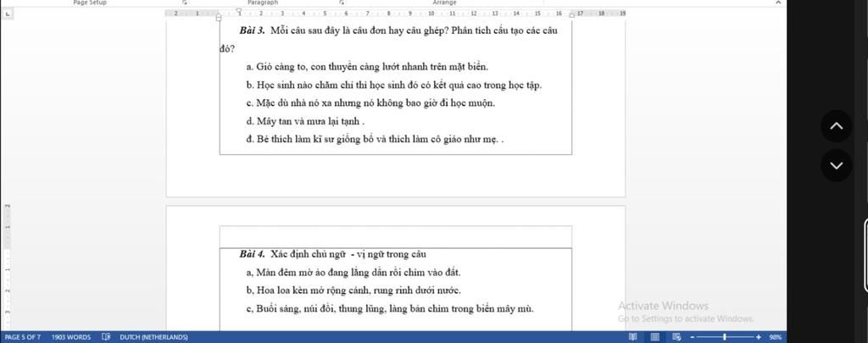Open word count via 1903 WORDS
Screen dimensions: 868x343
coord(71,337)
